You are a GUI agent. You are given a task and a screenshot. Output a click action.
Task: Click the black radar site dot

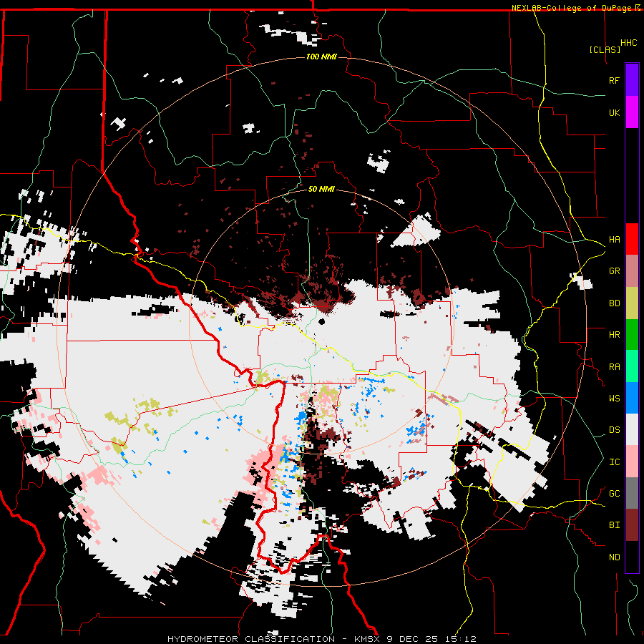tap(321, 321)
